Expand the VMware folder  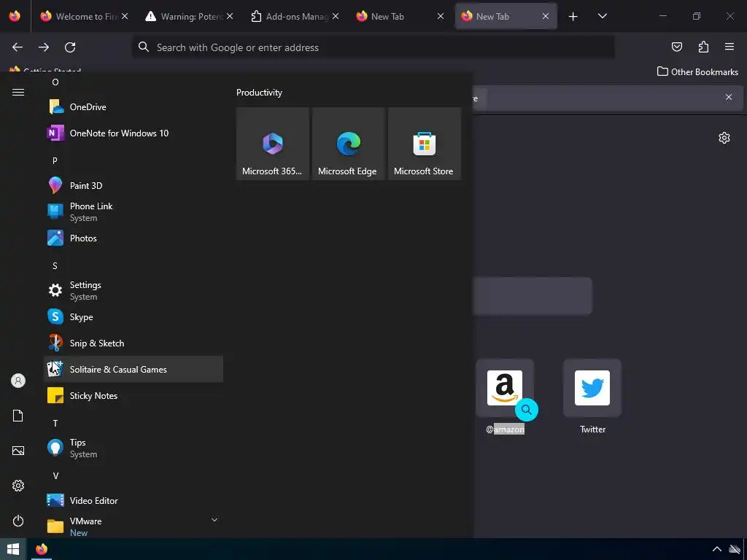click(133, 526)
